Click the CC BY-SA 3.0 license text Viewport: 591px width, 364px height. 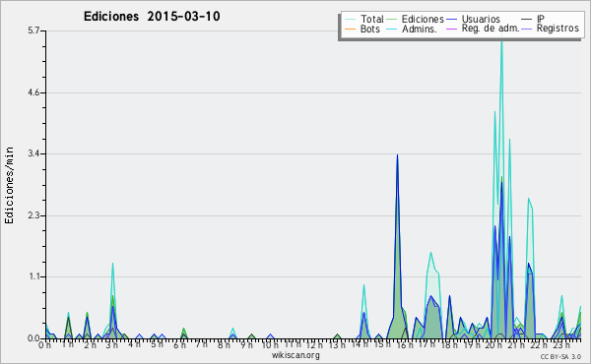coord(560,356)
